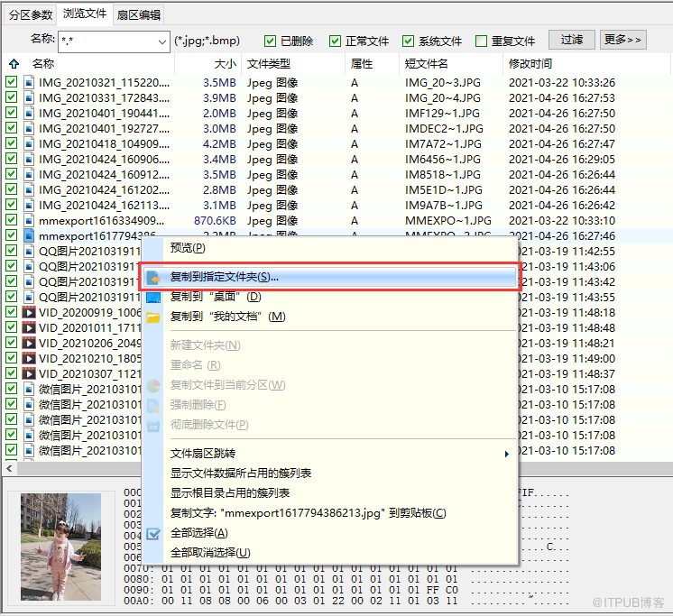Click timestamp 2021-03-22 10:33:26
The height and width of the screenshot is (616, 673).
562,82
